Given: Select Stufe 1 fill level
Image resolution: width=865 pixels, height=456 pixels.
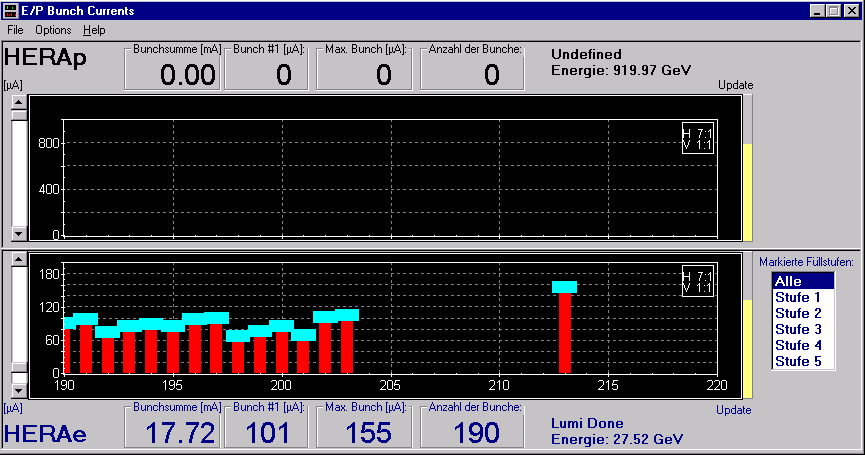Looking at the screenshot, I should point(803,297).
